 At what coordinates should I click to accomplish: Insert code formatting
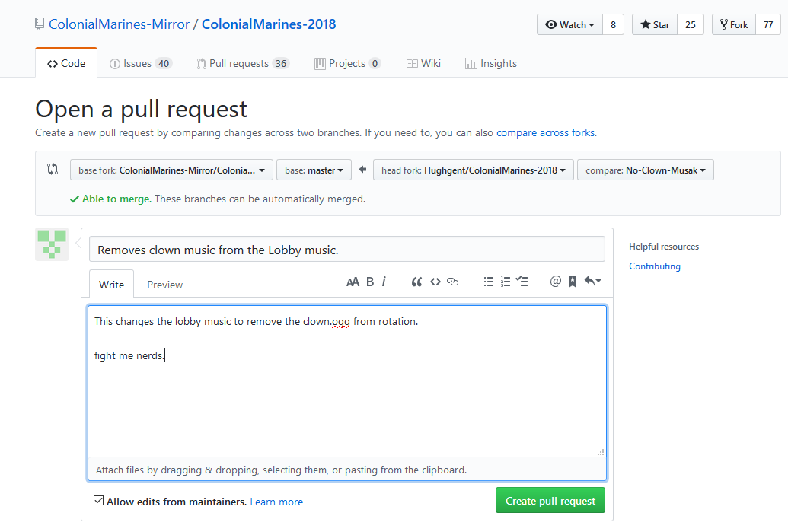[x=435, y=282]
